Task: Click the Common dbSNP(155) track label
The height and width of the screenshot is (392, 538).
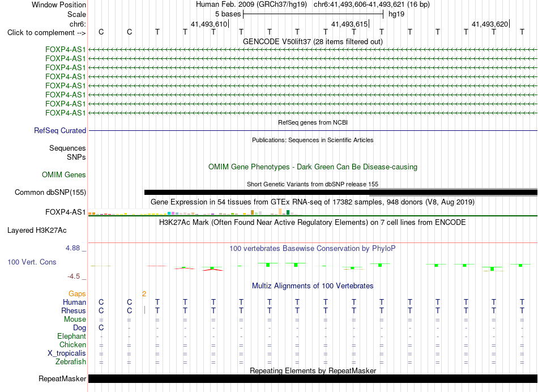Action: point(50,192)
